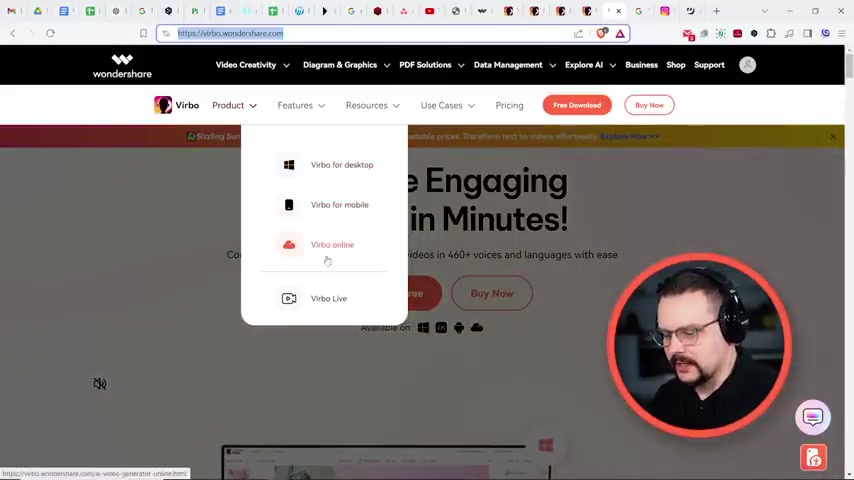Image resolution: width=854 pixels, height=480 pixels.
Task: Open the chat support widget
Action: click(x=813, y=417)
